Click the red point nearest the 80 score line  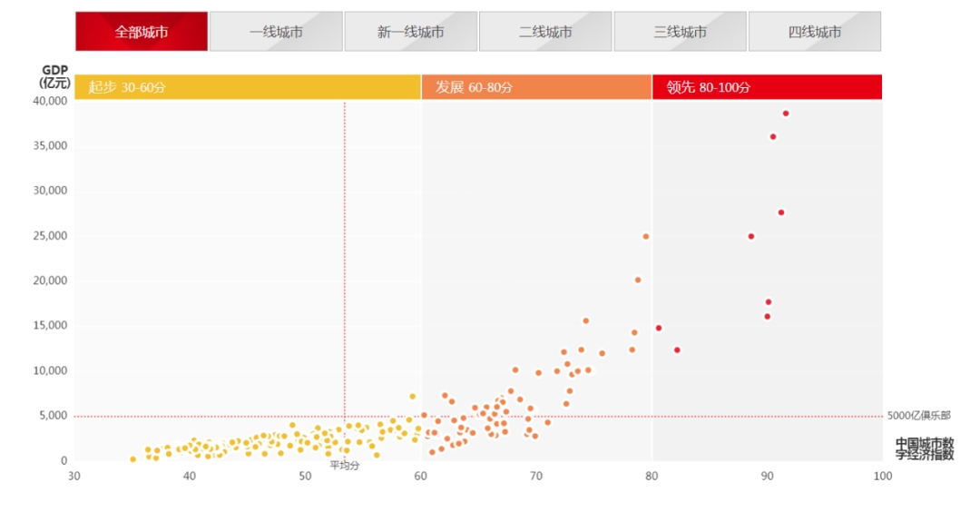click(x=659, y=328)
